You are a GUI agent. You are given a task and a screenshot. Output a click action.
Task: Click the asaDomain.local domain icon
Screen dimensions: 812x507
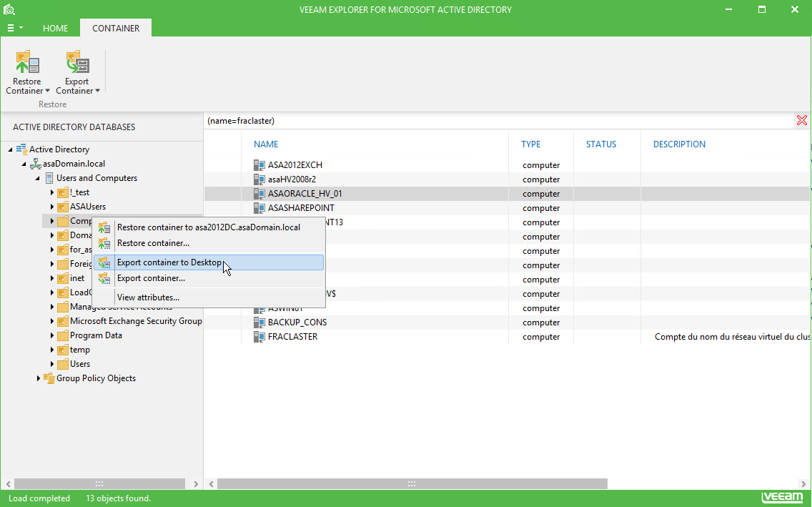[35, 164]
